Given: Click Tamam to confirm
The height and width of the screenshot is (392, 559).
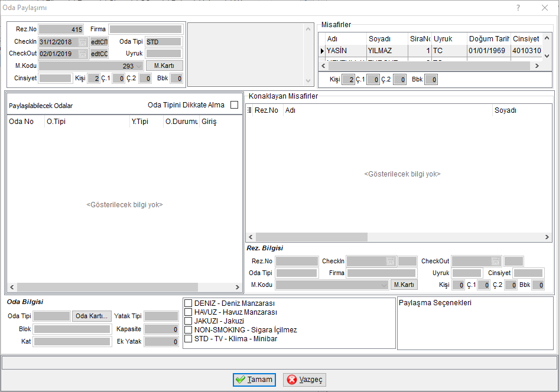Looking at the screenshot, I should point(255,380).
